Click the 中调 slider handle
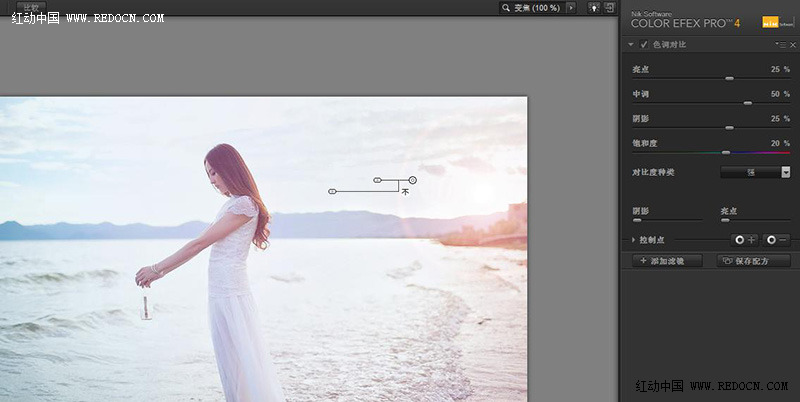 (x=748, y=103)
